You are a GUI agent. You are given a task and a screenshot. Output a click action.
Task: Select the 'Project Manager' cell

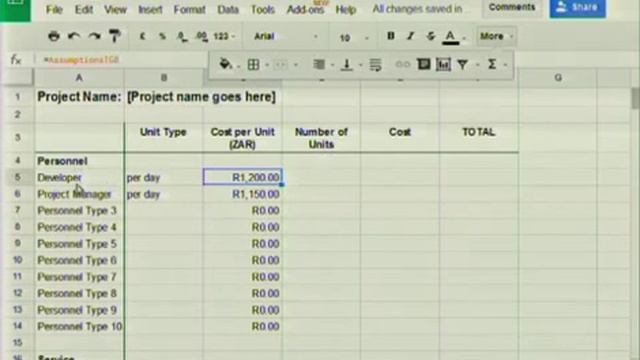pyautogui.click(x=79, y=194)
